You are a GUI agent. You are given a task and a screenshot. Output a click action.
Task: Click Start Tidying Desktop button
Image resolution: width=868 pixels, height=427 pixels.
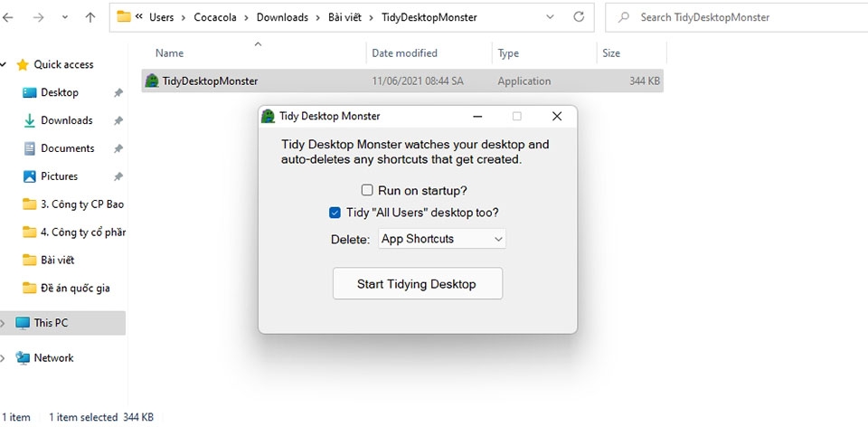(x=418, y=284)
